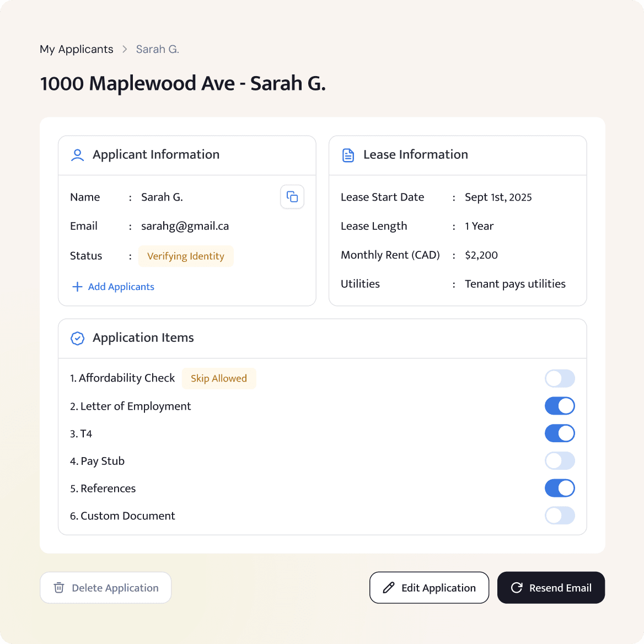
Task: Go back to My Applicants breadcrumb
Action: click(x=77, y=49)
